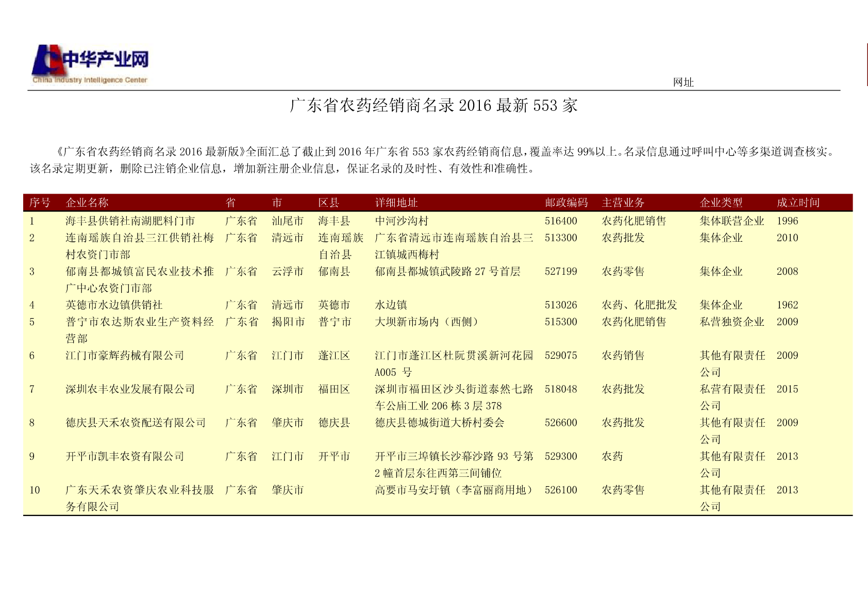Select company 开平市凯丰农资有限公司
The width and height of the screenshot is (868, 614).
tap(125, 456)
